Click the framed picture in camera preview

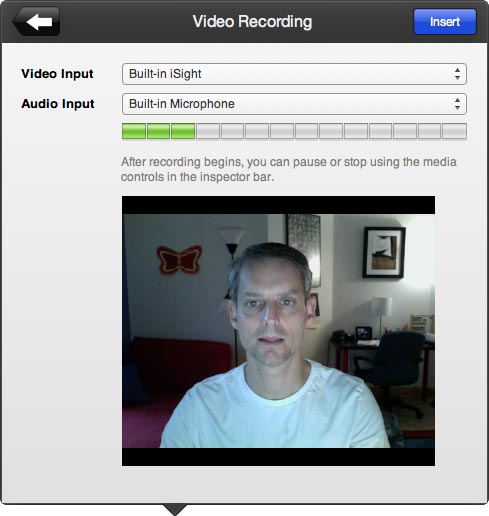tap(384, 252)
